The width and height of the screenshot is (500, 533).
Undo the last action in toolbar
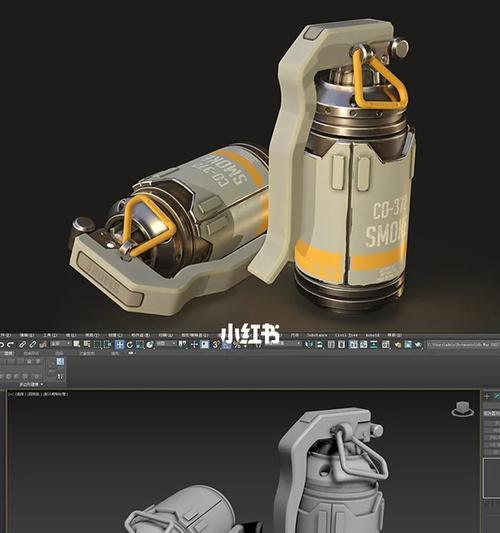pyautogui.click(x=2, y=344)
